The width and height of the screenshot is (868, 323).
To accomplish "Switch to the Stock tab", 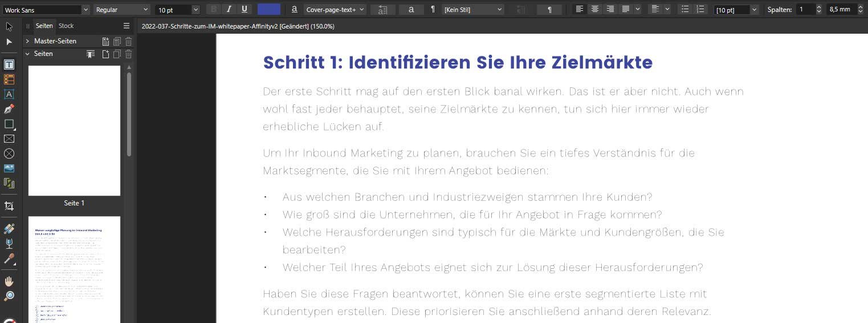I will point(66,26).
